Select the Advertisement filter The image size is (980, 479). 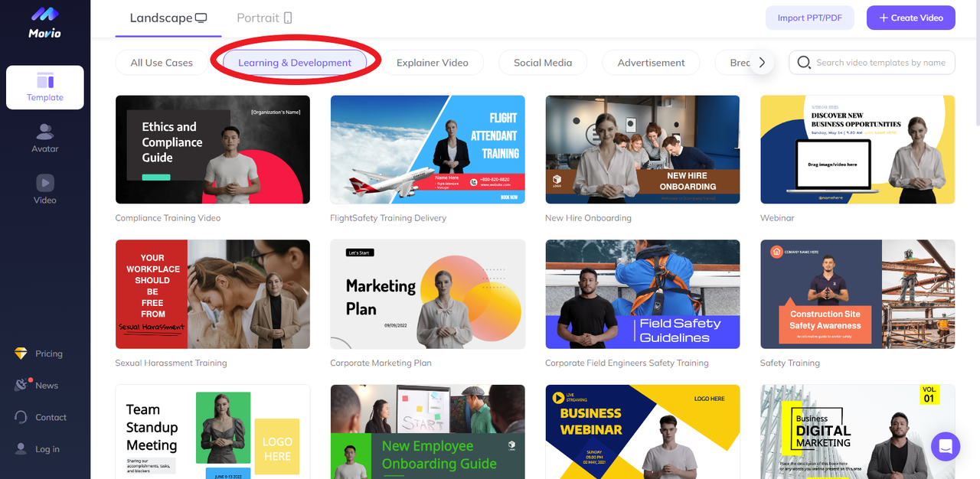point(652,63)
